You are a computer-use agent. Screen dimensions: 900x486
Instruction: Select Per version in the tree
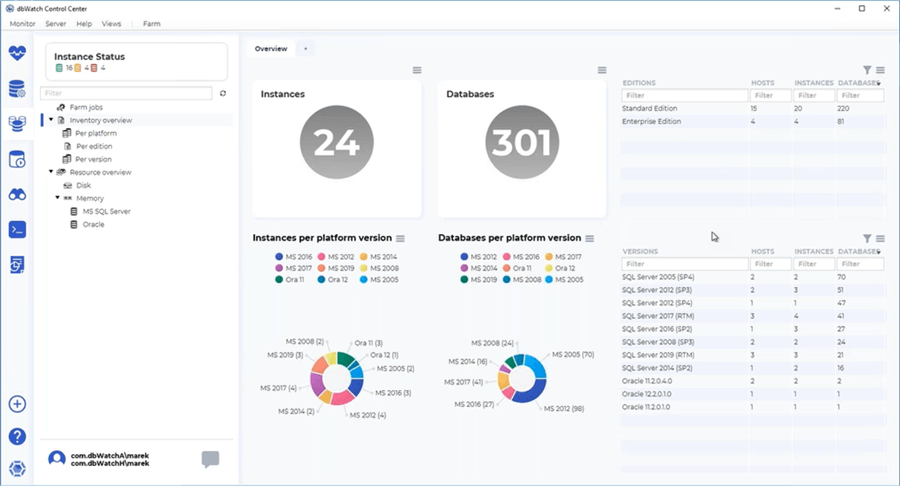(x=94, y=160)
